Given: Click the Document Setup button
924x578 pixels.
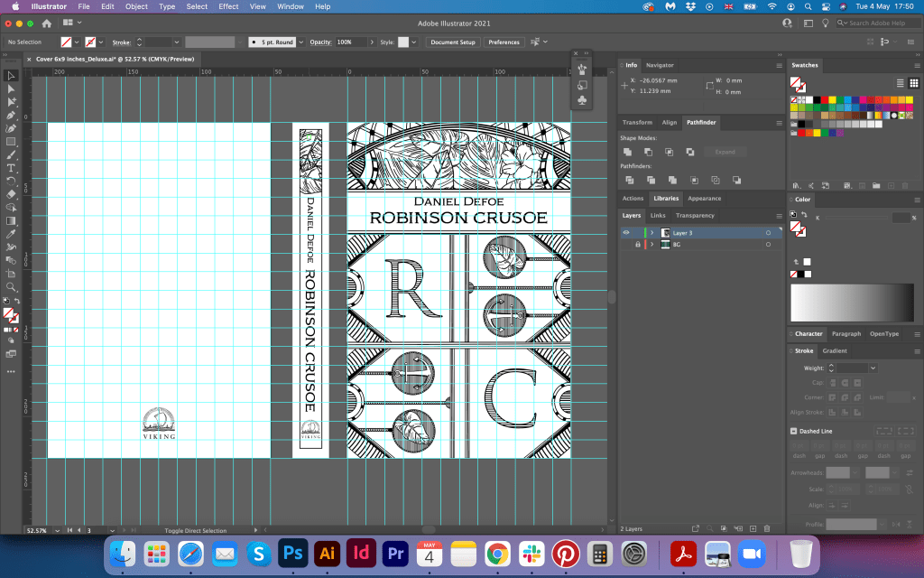Looking at the screenshot, I should [x=452, y=42].
